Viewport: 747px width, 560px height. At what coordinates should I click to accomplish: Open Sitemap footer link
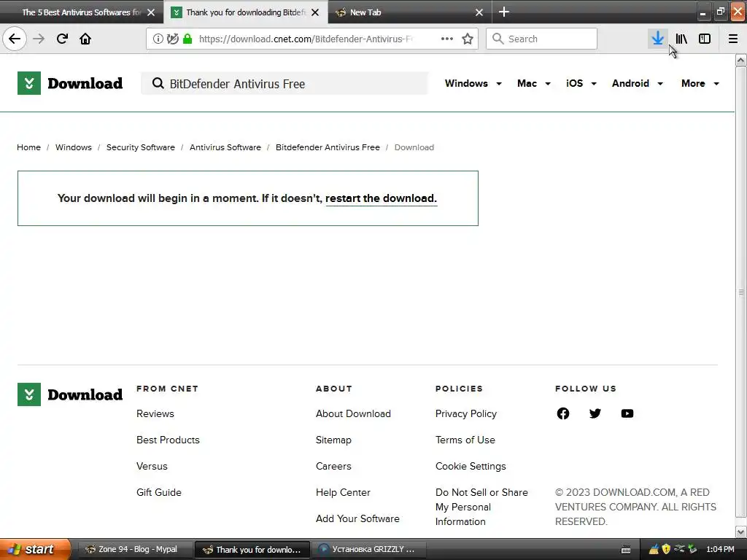tap(333, 440)
